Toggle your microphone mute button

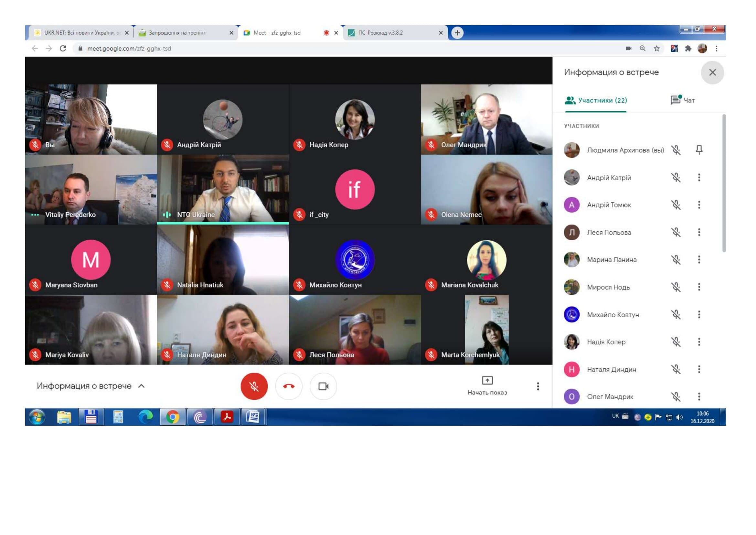[254, 386]
